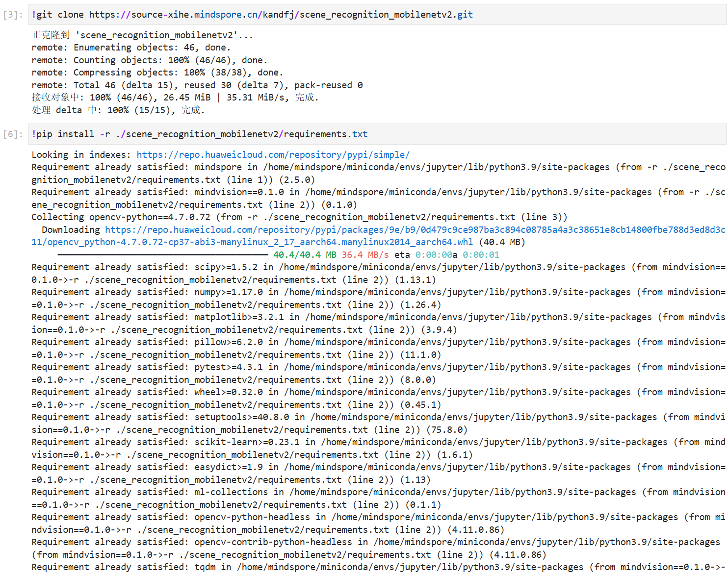Select the cell prompt number [6]:
Image resolution: width=728 pixels, height=574 pixels.
(13, 134)
